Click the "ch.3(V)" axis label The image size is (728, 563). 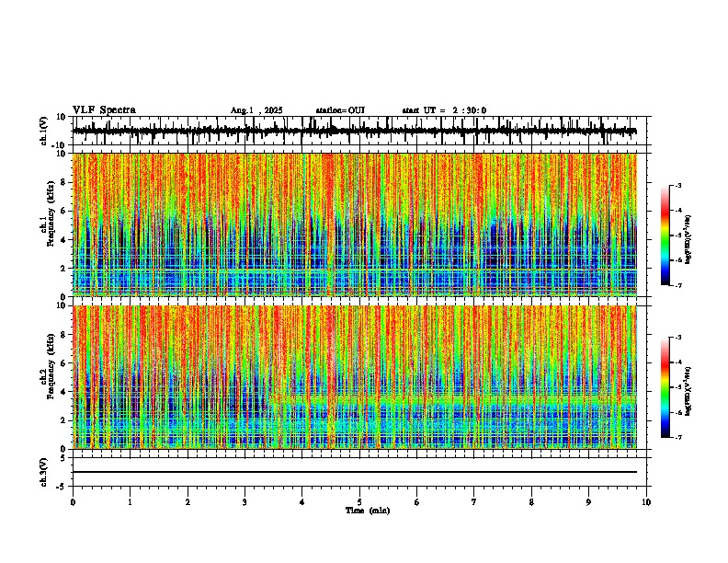click(44, 472)
